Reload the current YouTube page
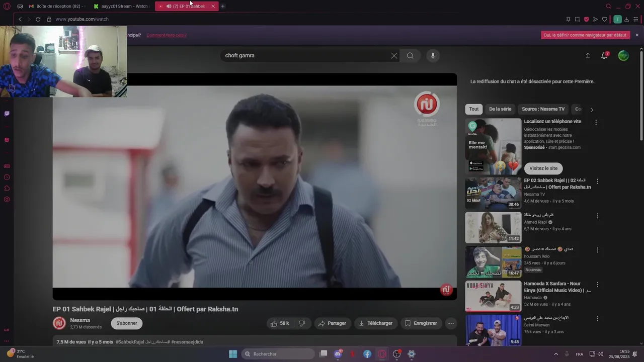Viewport: 644px width, 362px height. [38, 19]
